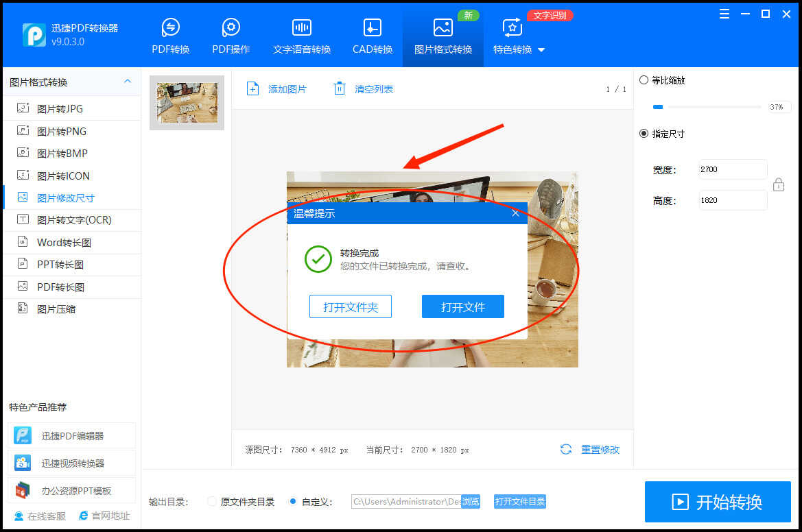Viewport: 802px width, 532px height.
Task: Click the 迅捷PDF转换器 logo icon
Action: [34, 35]
